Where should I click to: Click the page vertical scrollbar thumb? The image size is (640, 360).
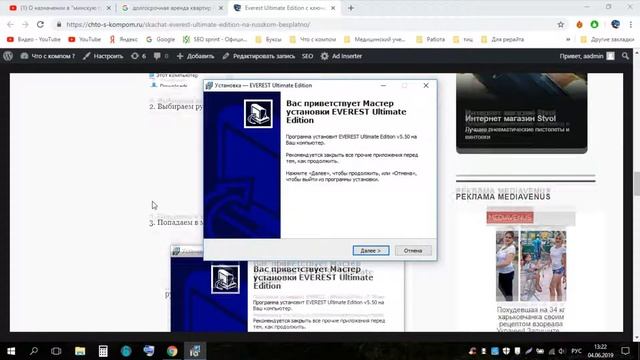coord(637,184)
